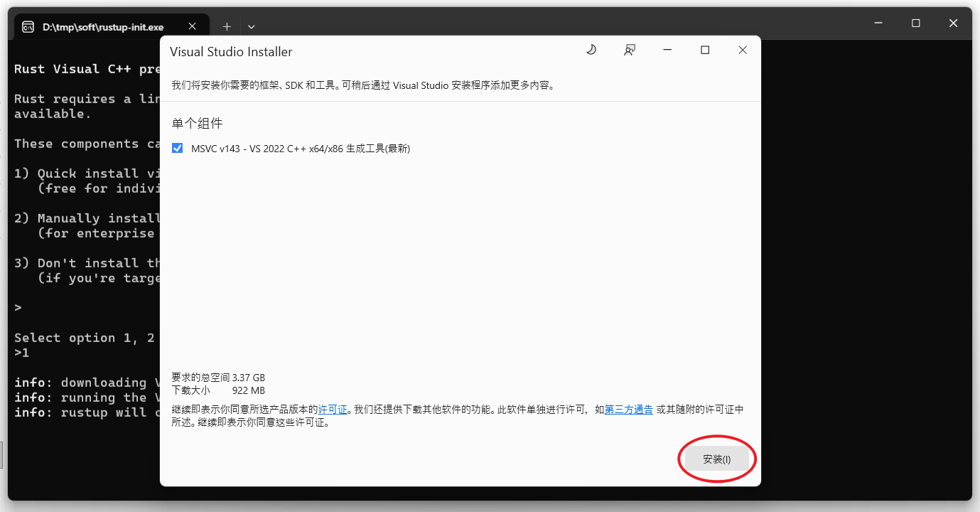The image size is (980, 512).
Task: Click the Visual Studio Installer title text
Action: [x=231, y=52]
